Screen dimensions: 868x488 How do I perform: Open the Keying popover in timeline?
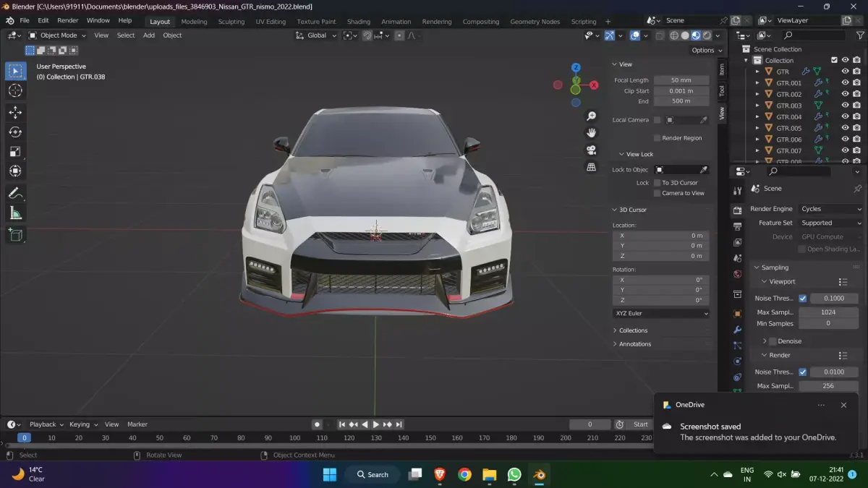pyautogui.click(x=82, y=424)
